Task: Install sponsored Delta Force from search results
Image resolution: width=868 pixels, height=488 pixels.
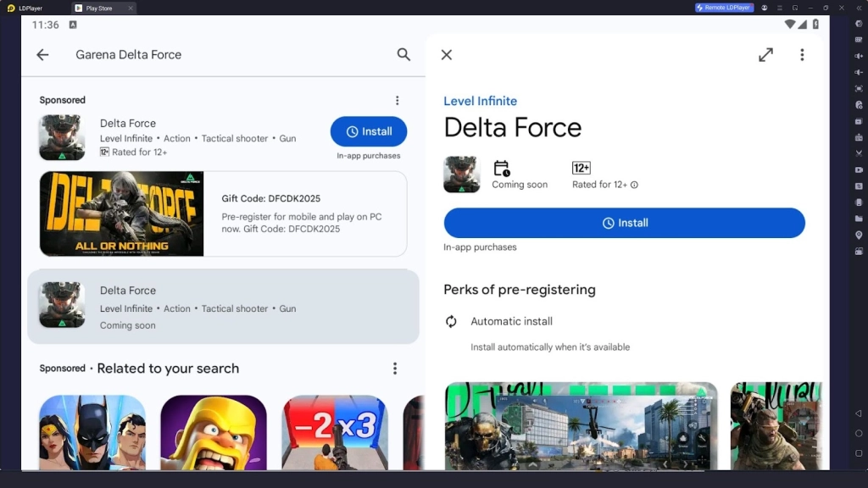Action: coord(369,131)
